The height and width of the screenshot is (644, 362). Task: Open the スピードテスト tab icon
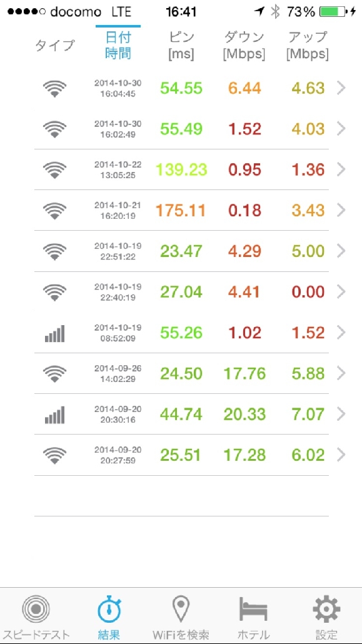36,609
